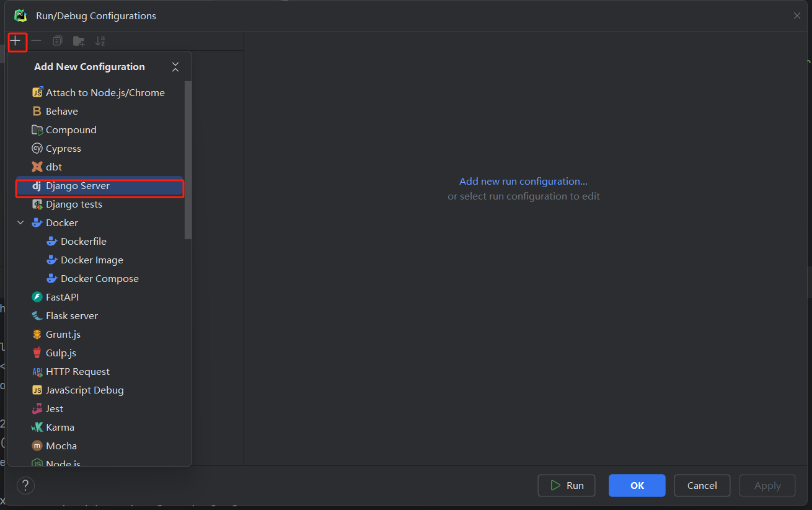Click the plus Add New Configuration button
This screenshot has width=812, height=510.
click(x=15, y=41)
